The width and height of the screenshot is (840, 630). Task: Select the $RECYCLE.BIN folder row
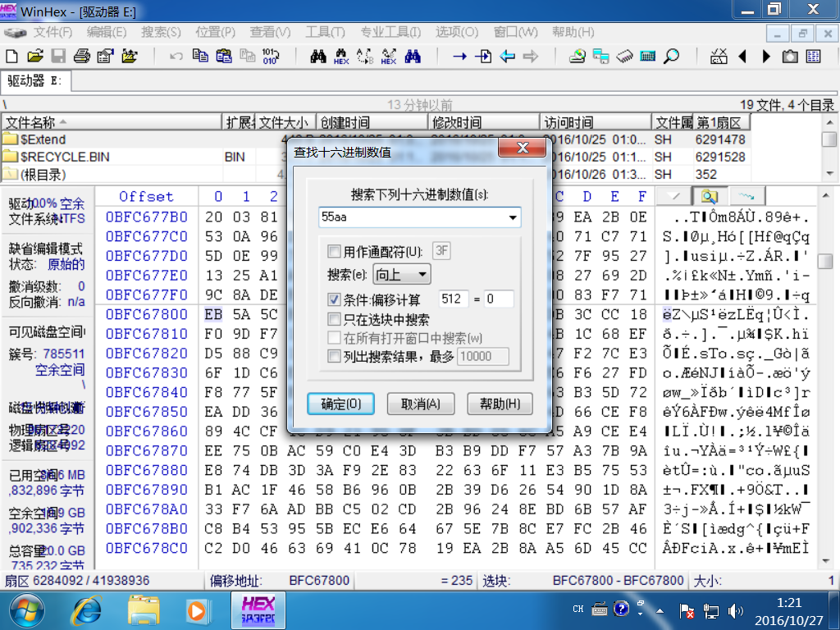pos(375,157)
